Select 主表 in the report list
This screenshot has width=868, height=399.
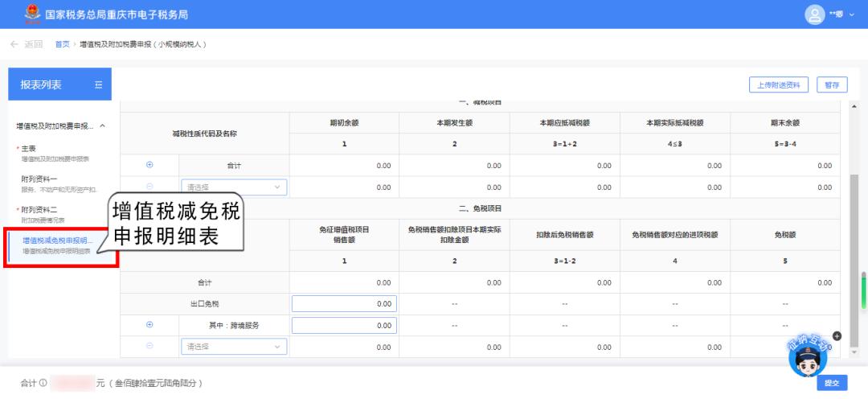point(28,149)
